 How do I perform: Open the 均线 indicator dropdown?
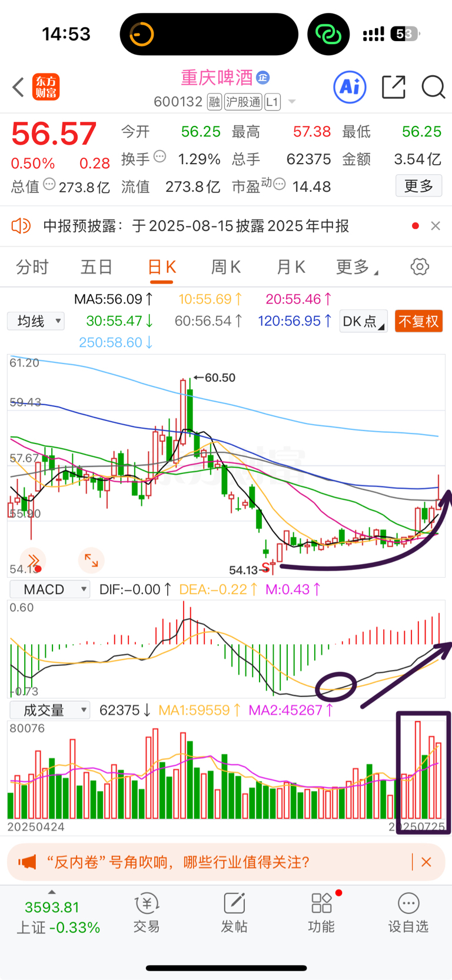[36, 321]
